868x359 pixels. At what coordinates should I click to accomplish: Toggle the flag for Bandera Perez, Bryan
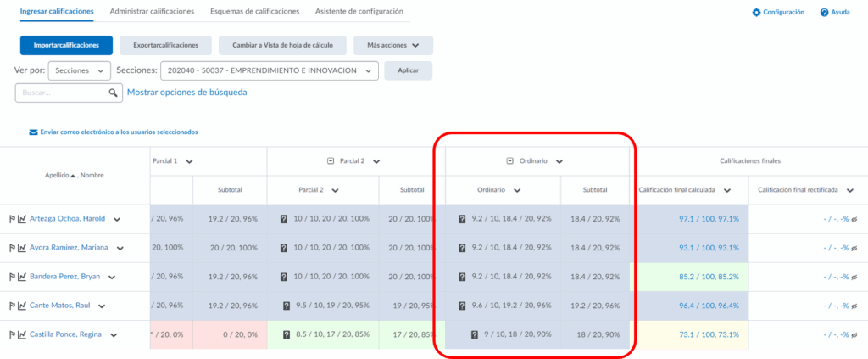pyautogui.click(x=12, y=277)
